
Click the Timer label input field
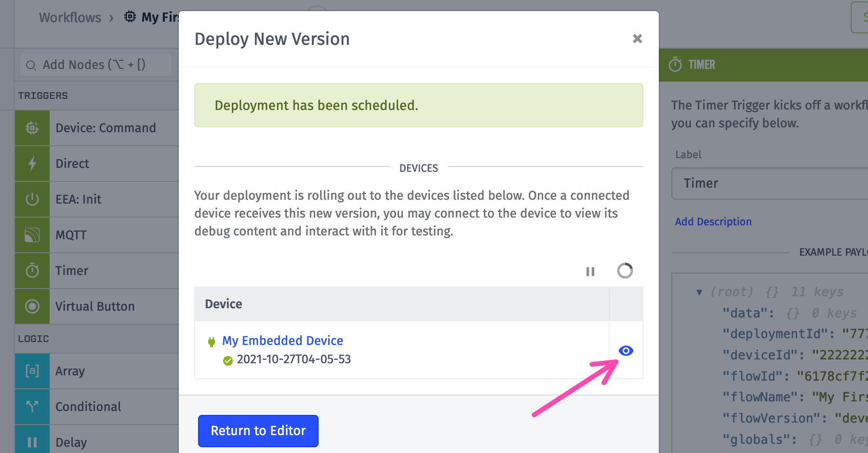tap(770, 183)
